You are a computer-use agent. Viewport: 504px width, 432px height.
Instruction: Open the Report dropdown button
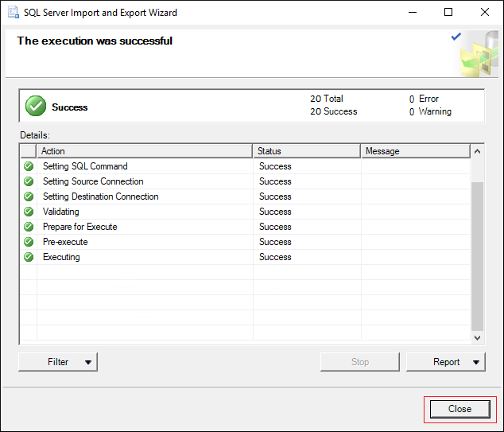[x=446, y=362]
